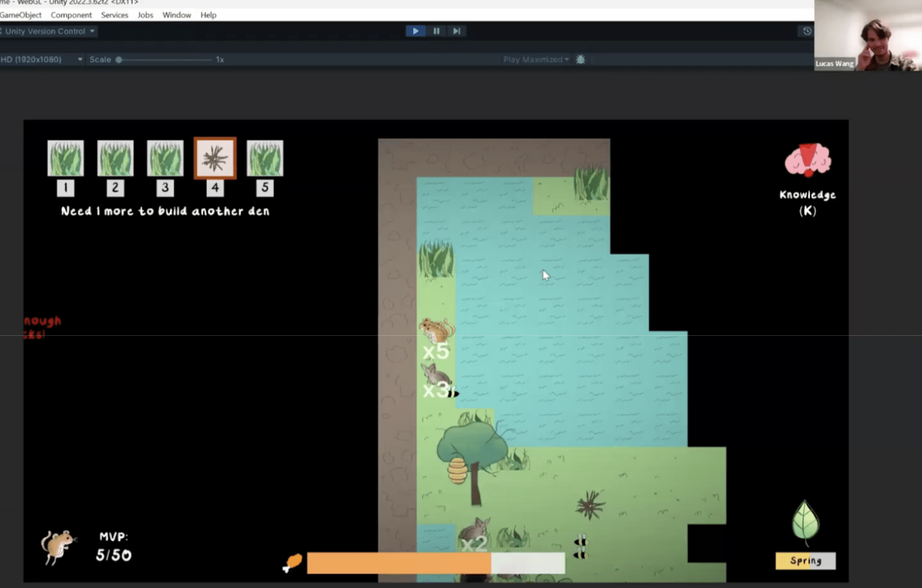
Task: Click the Spring season label
Action: tap(805, 561)
